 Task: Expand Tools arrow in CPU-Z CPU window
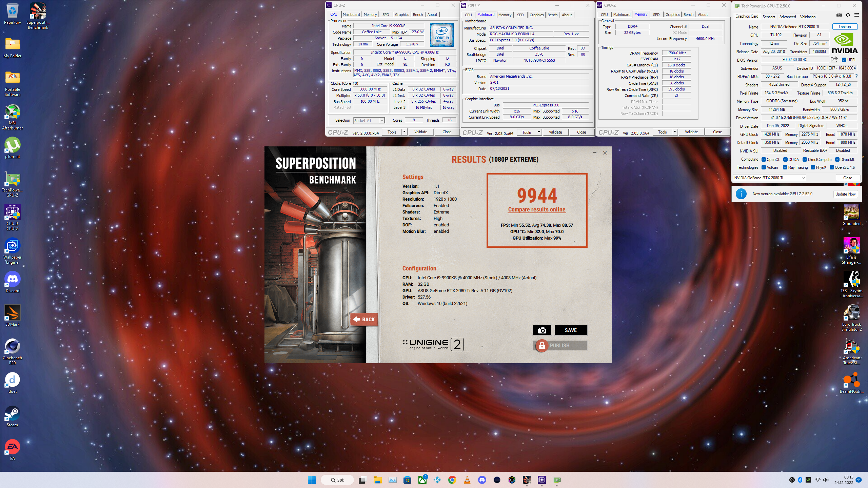(x=404, y=132)
